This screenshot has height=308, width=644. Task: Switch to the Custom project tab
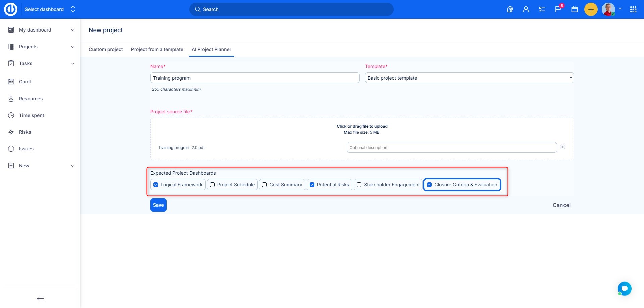tap(106, 49)
